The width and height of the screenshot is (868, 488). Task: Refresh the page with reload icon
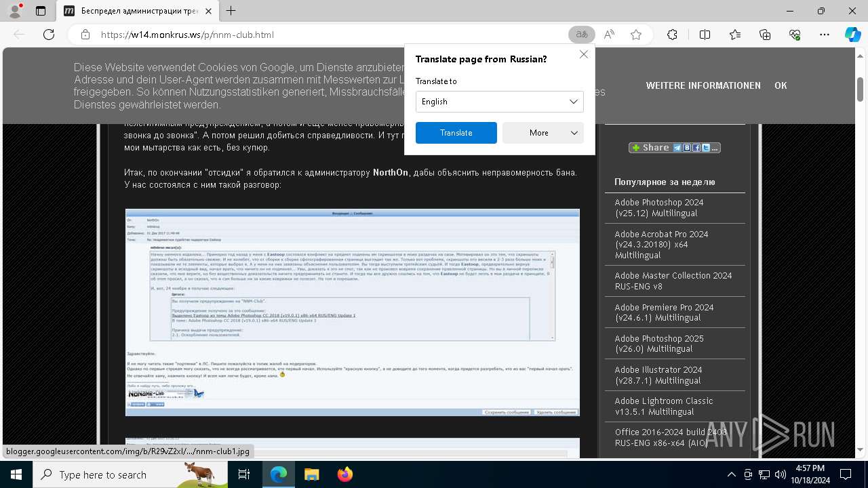(x=49, y=35)
